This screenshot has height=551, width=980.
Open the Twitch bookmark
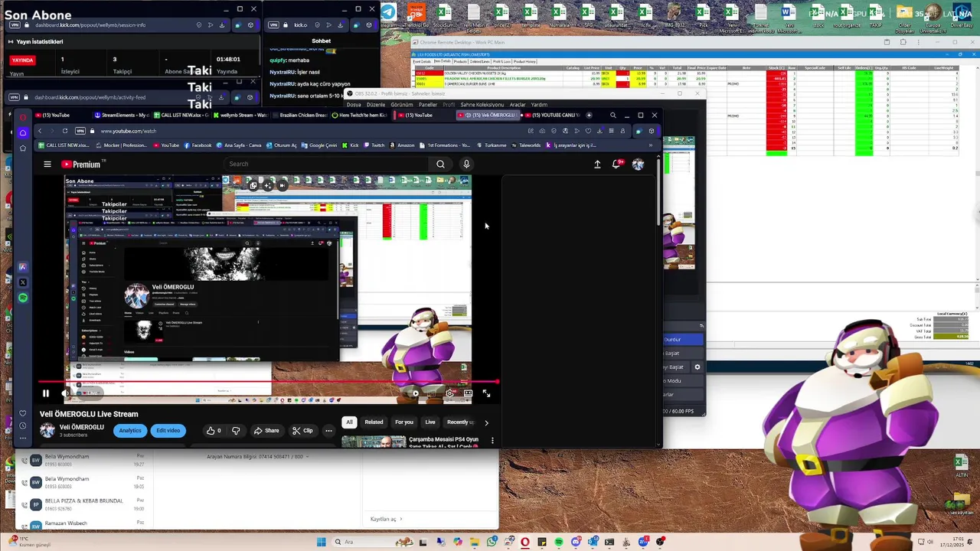[374, 145]
